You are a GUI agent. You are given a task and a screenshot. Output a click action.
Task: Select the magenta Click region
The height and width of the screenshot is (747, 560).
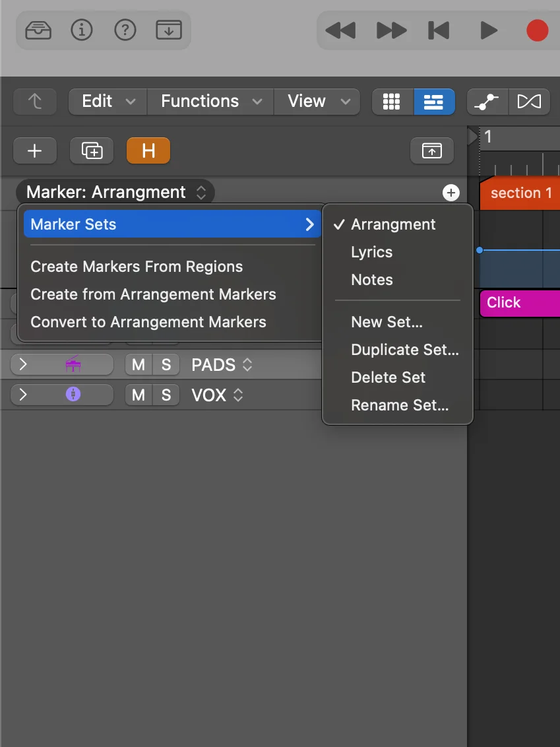pyautogui.click(x=520, y=303)
